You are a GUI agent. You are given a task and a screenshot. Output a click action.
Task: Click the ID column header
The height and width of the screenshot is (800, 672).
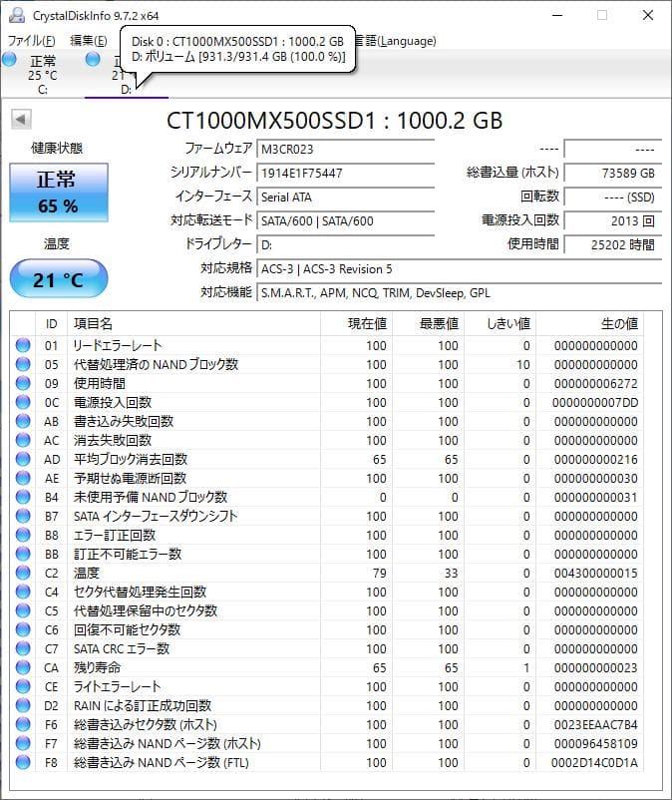coord(51,323)
